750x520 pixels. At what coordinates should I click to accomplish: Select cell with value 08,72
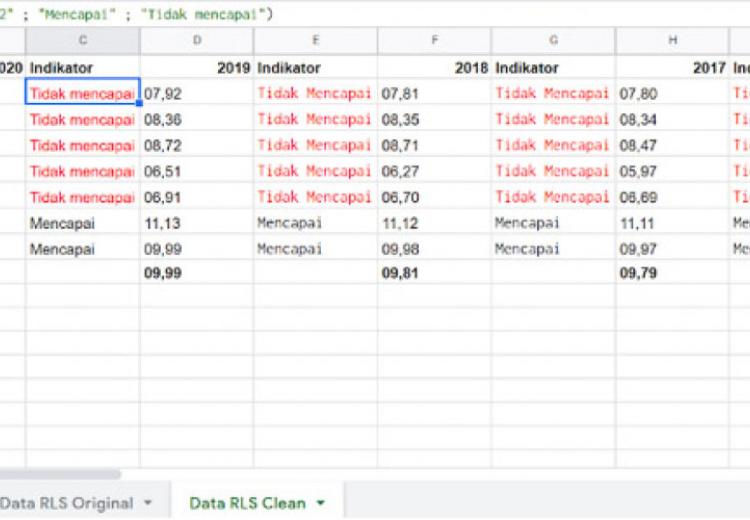[197, 145]
